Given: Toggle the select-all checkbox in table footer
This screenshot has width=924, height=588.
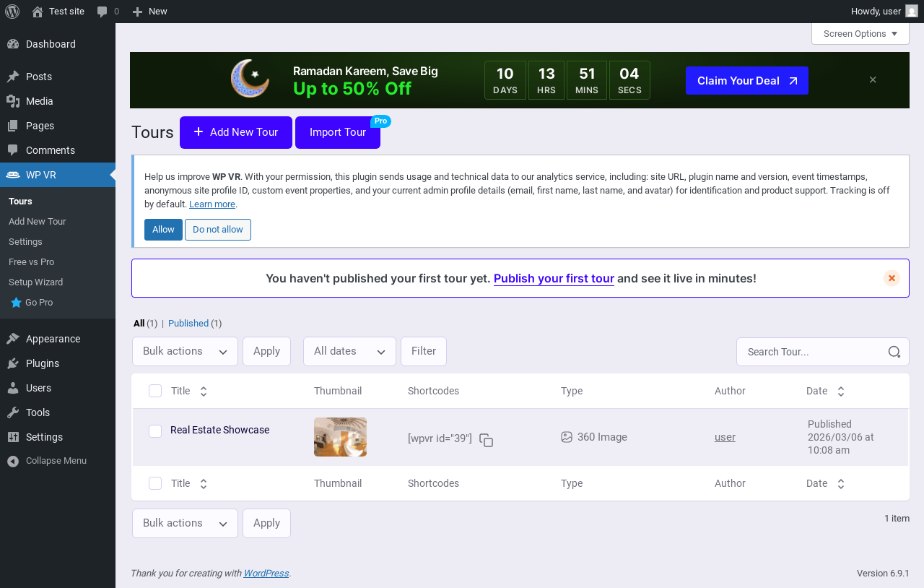Looking at the screenshot, I should point(155,483).
